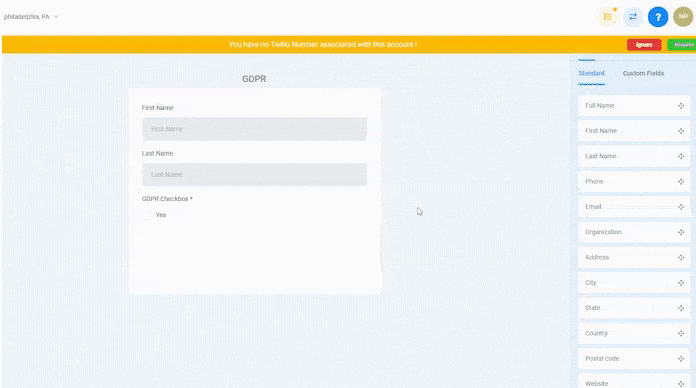Tick the GDPR Yes checkbox
696x388 pixels.
tap(147, 215)
